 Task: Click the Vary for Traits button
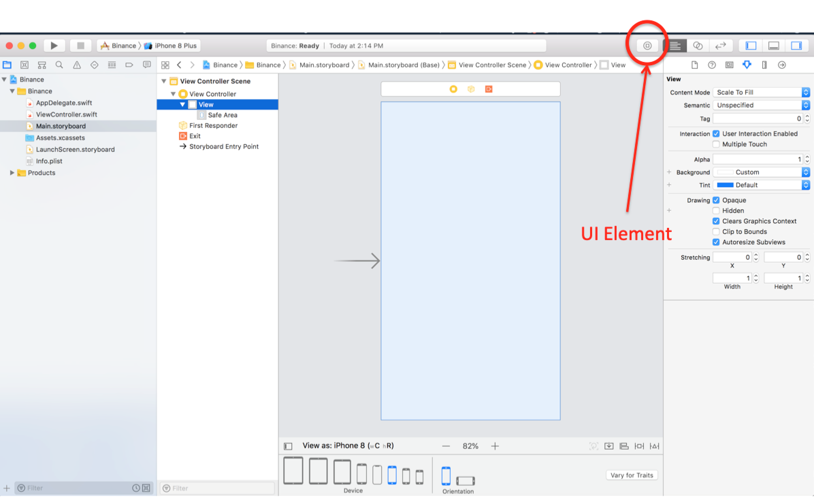tap(632, 475)
